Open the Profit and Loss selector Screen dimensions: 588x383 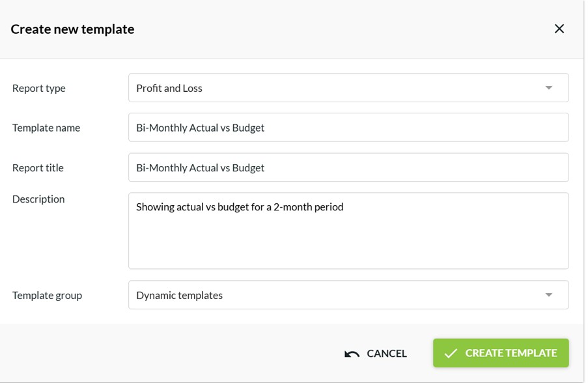click(x=348, y=87)
